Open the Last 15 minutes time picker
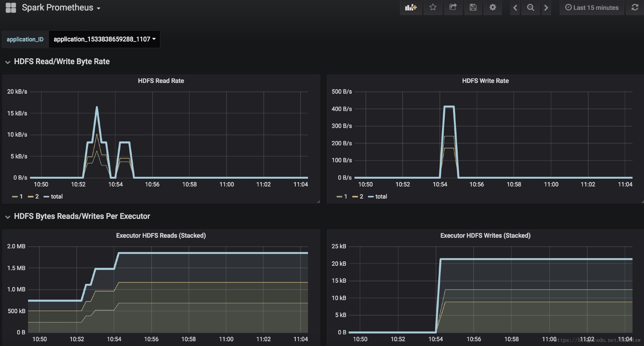Viewport: 644px width, 346px height. tap(592, 8)
